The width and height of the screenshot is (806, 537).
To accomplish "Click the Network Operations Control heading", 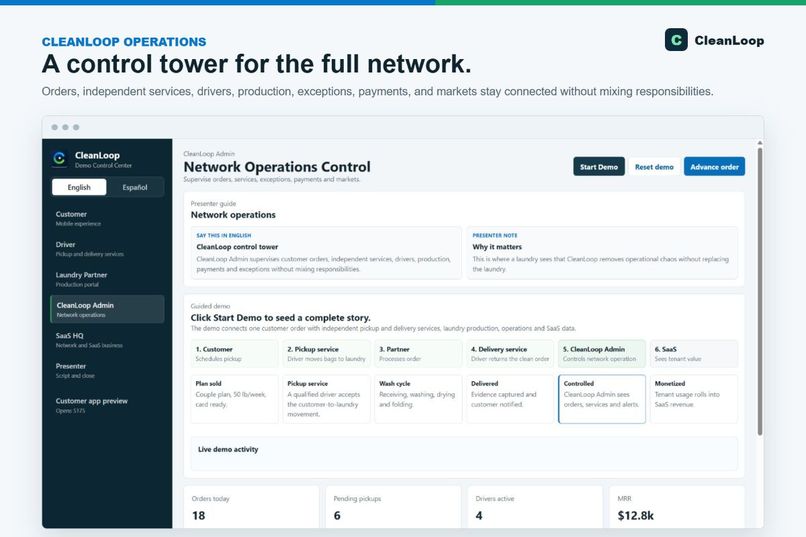I will [277, 167].
